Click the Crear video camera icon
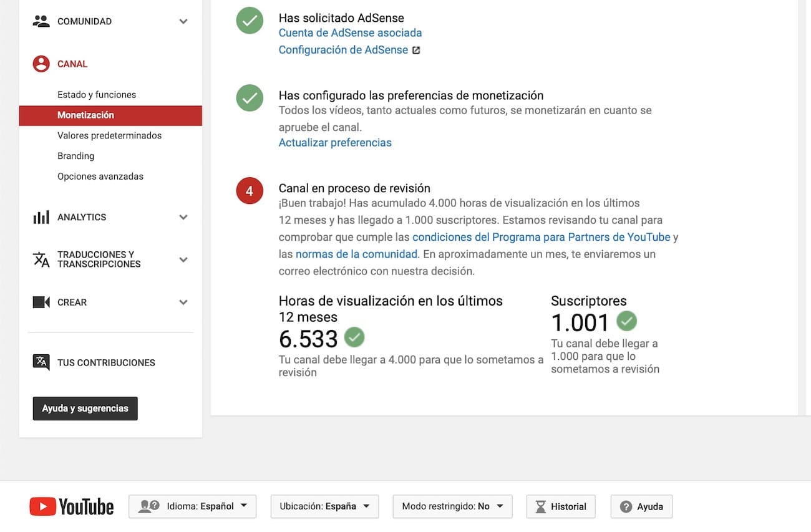The image size is (811, 532). 41,302
